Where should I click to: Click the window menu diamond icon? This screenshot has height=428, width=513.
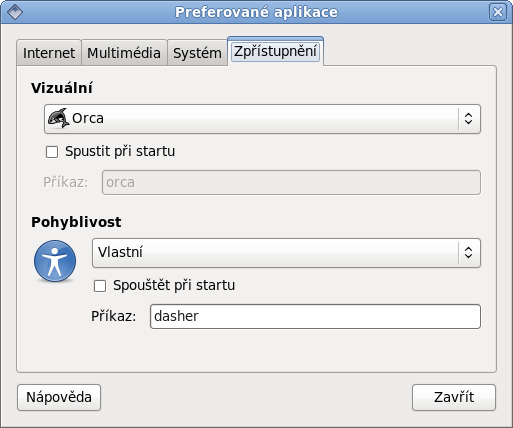pyautogui.click(x=15, y=12)
